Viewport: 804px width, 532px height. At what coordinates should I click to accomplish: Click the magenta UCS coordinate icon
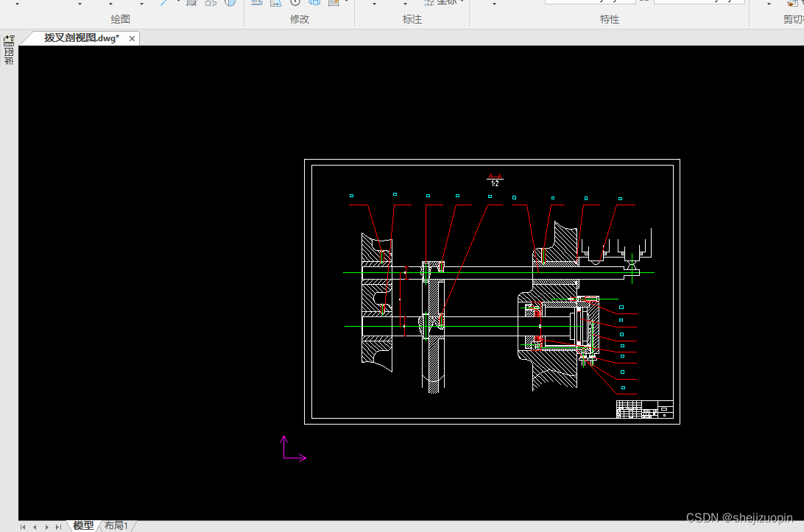(x=293, y=449)
